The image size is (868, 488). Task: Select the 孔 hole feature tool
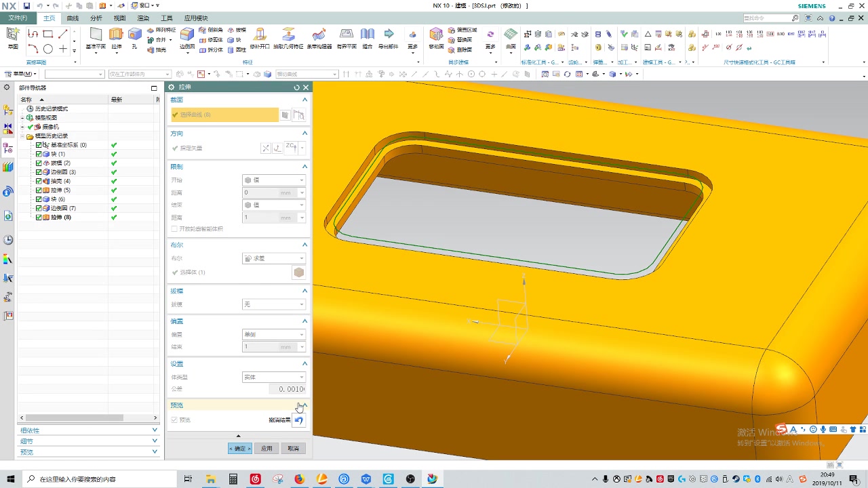coord(135,38)
